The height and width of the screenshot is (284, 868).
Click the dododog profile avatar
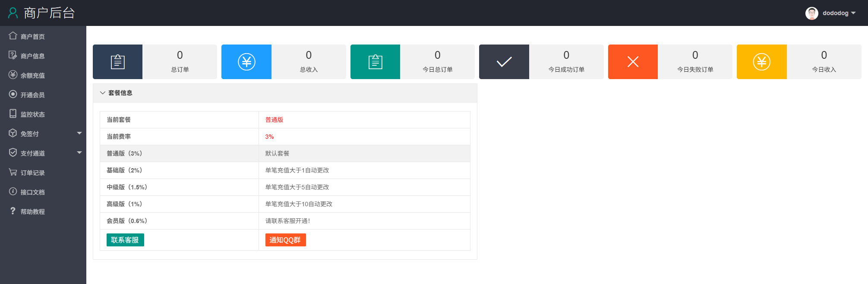[x=811, y=13]
